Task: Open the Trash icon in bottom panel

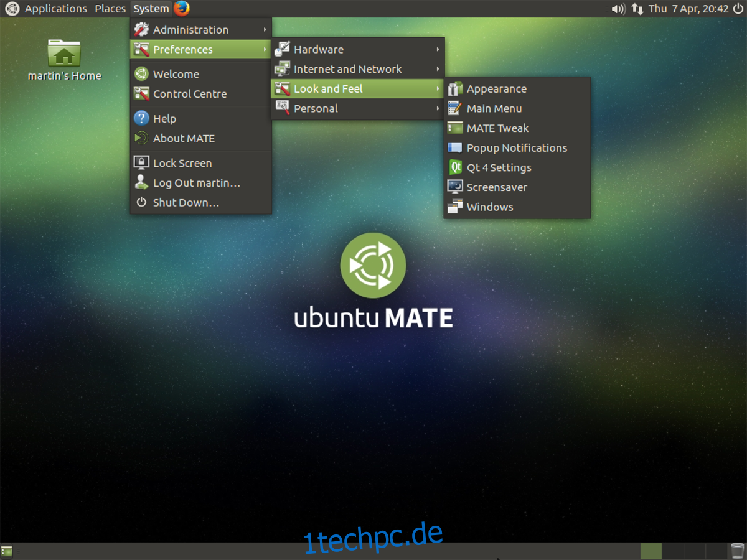Action: click(737, 551)
